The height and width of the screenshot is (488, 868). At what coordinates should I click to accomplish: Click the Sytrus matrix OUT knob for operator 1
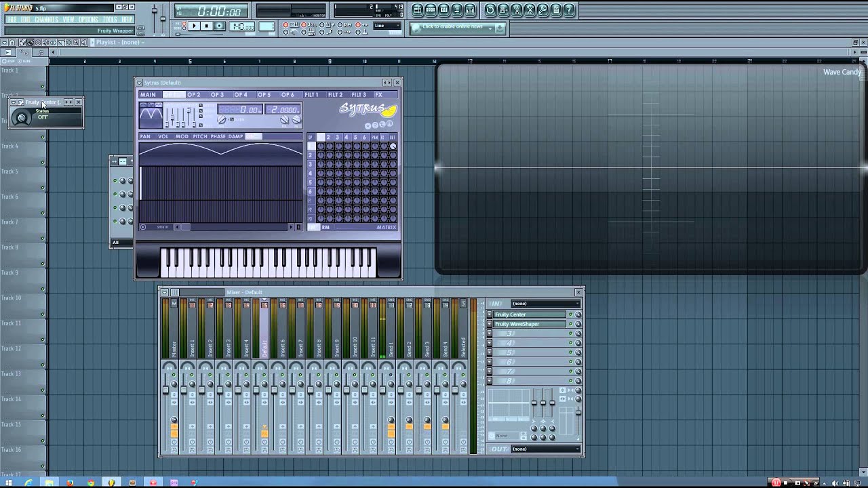[x=393, y=146]
